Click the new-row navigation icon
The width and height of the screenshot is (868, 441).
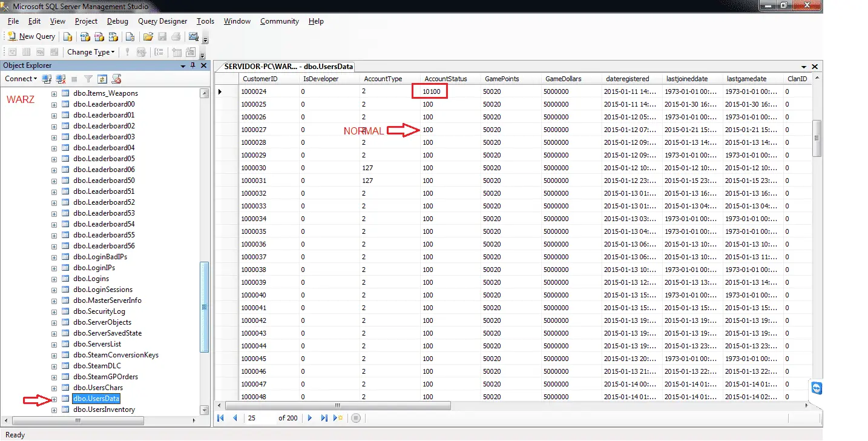click(x=338, y=418)
